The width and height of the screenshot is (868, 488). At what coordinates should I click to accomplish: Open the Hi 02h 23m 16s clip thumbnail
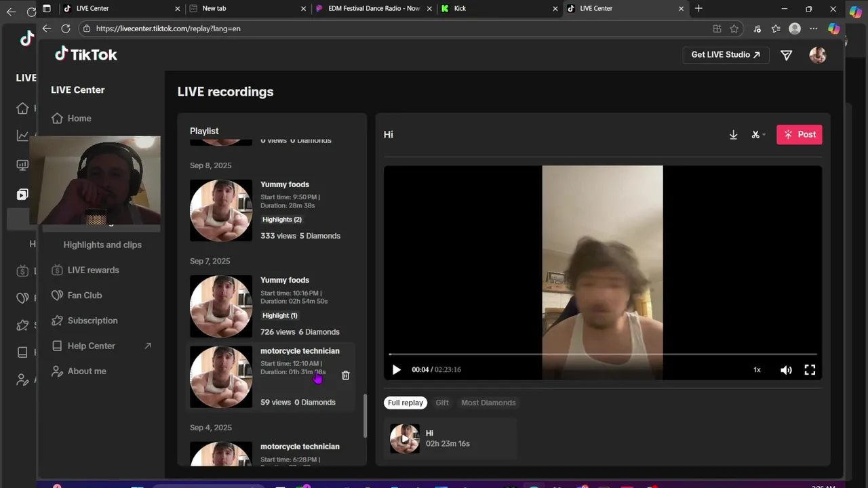coord(405,439)
